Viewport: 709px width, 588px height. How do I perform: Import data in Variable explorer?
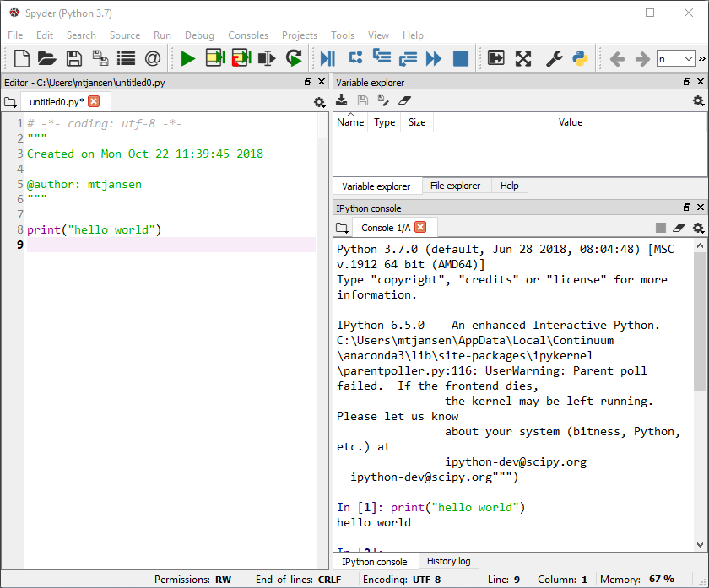click(341, 100)
